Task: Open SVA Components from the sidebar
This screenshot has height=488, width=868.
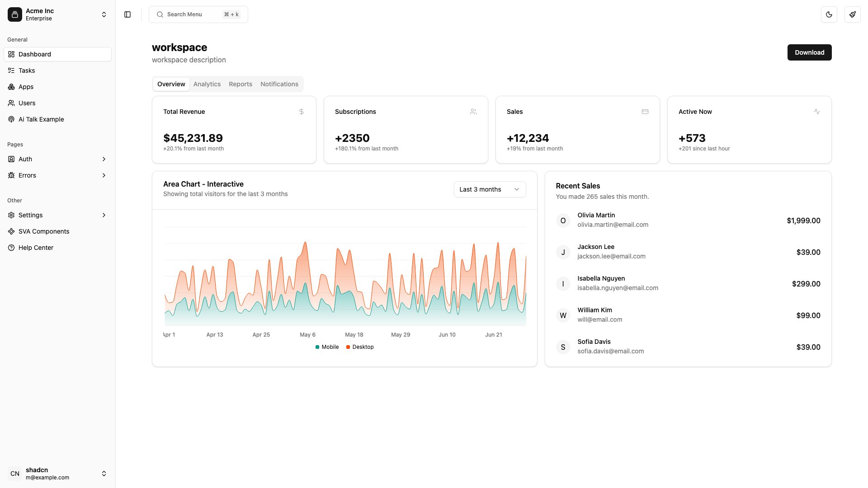Action: click(x=43, y=231)
